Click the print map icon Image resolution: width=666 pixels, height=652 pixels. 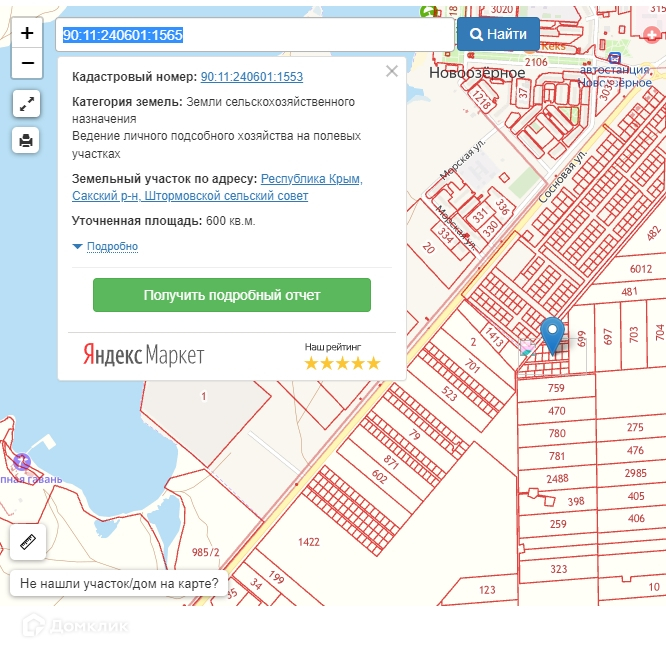coord(27,141)
